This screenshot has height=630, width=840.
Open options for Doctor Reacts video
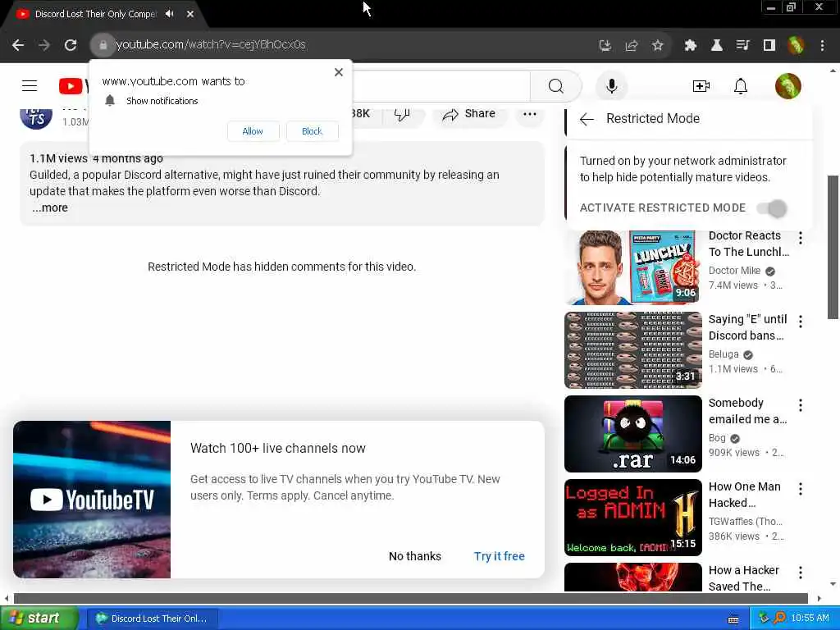[x=801, y=238]
